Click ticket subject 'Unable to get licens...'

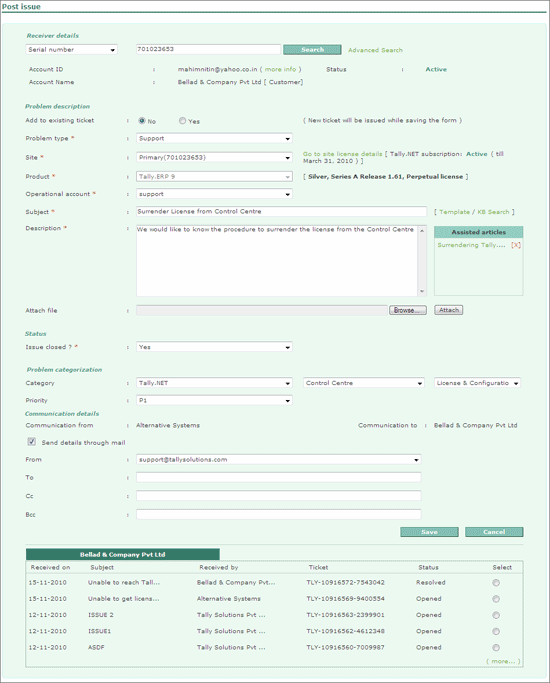[123, 599]
